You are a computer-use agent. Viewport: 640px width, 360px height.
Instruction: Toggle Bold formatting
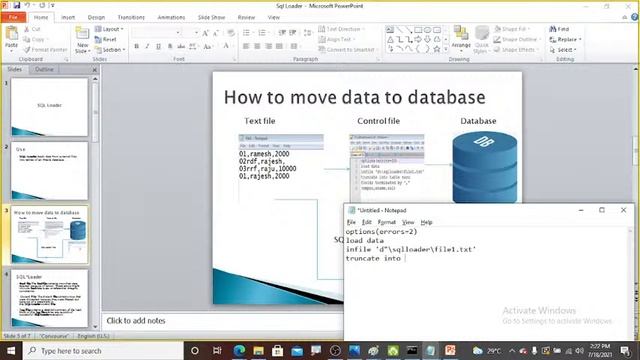pos(136,46)
